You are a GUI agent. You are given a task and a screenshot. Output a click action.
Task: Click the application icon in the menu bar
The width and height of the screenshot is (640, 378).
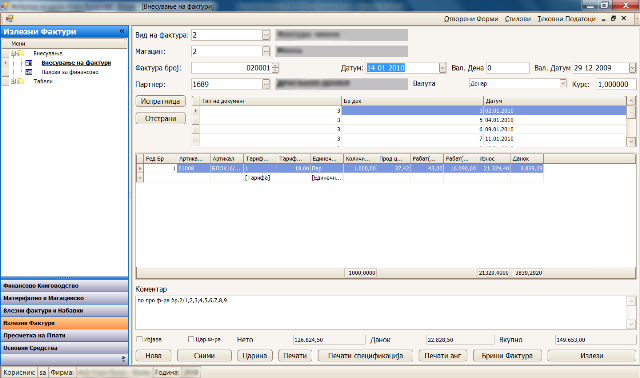(x=9, y=18)
